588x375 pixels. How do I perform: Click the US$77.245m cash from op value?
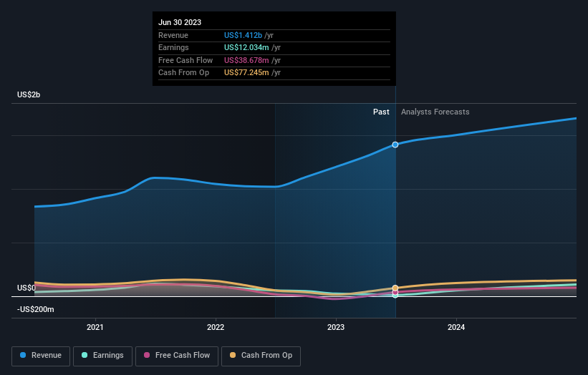tap(246, 73)
